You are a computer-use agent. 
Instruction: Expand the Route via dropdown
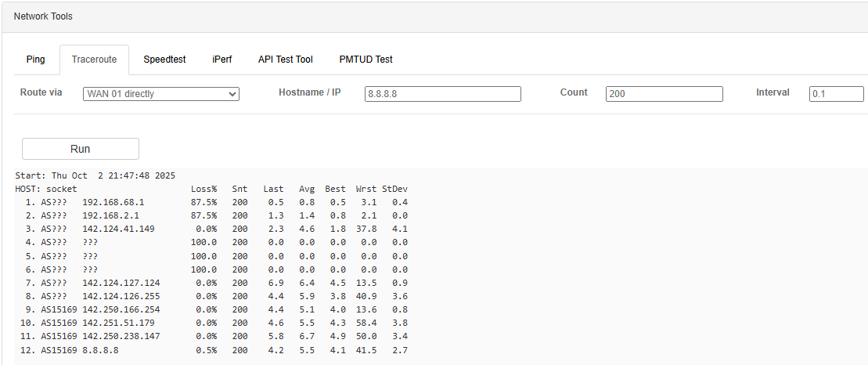[160, 94]
